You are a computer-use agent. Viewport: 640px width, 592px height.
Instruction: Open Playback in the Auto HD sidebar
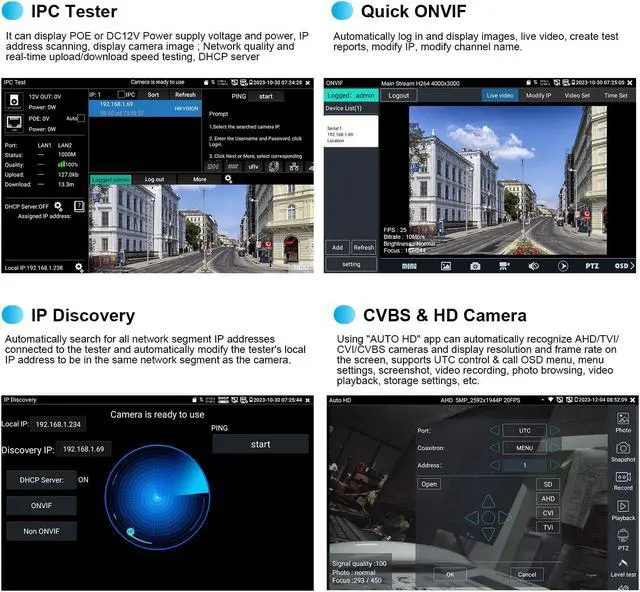[x=623, y=507]
